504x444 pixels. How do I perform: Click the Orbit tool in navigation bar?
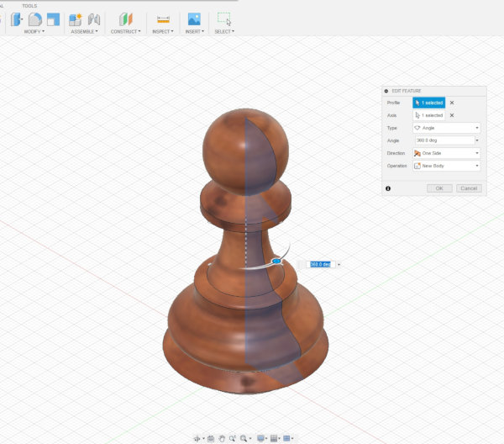tap(198, 438)
